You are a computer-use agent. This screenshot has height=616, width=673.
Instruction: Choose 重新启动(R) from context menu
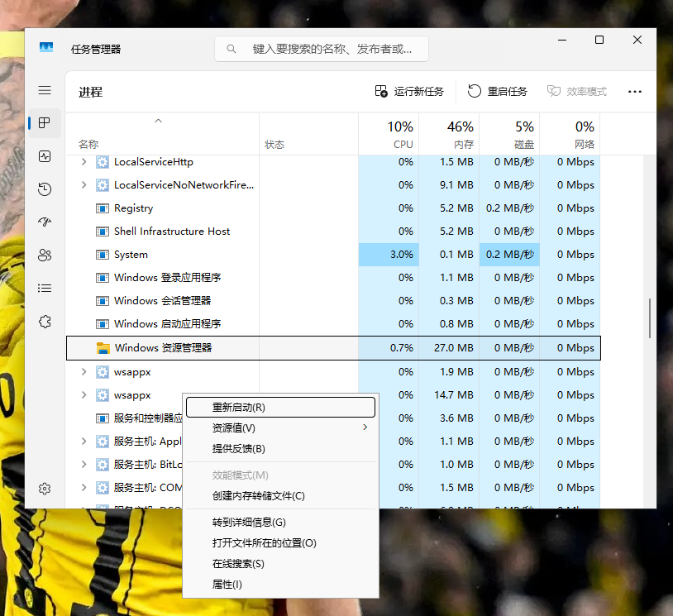click(x=281, y=407)
